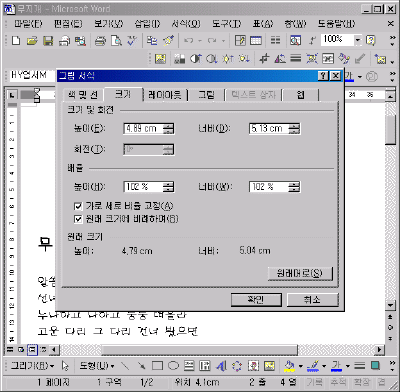The width and height of the screenshot is (400, 392).
Task: Open the Print Preview icon
Action: [x=116, y=41]
